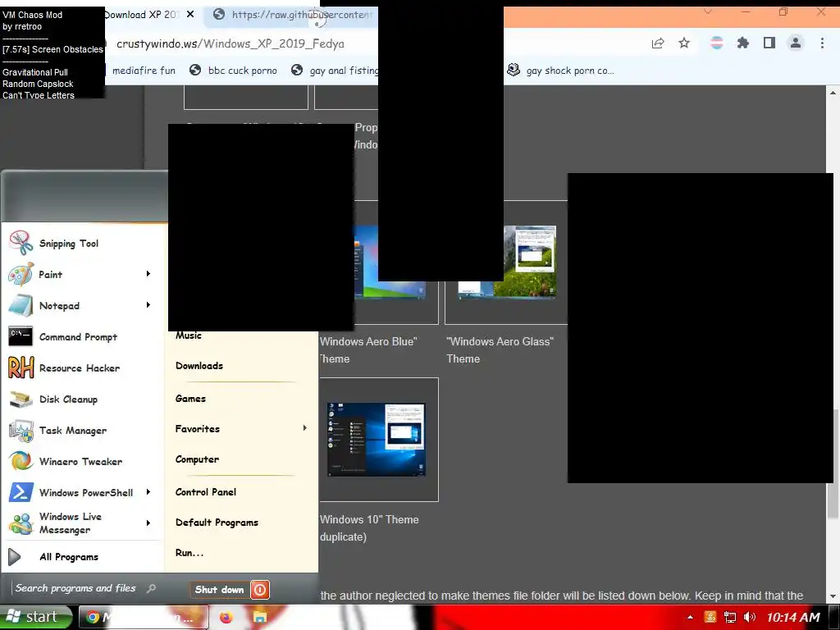
Task: Click the start button
Action: 35,617
